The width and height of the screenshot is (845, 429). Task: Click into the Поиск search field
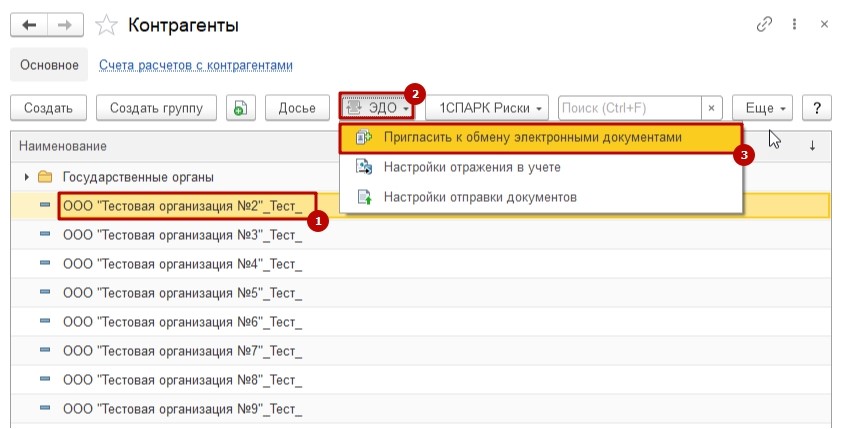(628, 108)
